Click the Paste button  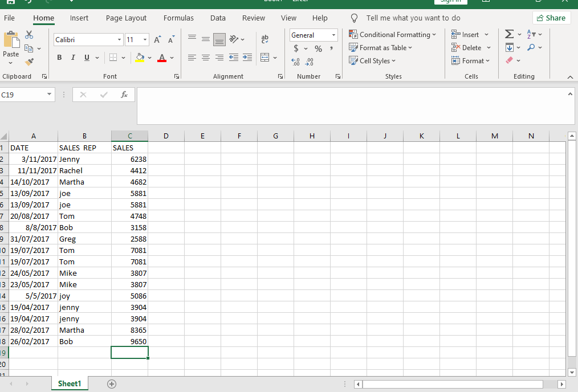click(x=11, y=47)
